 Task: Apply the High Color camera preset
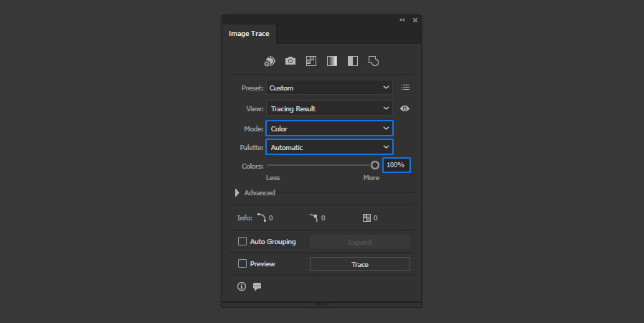[290, 61]
